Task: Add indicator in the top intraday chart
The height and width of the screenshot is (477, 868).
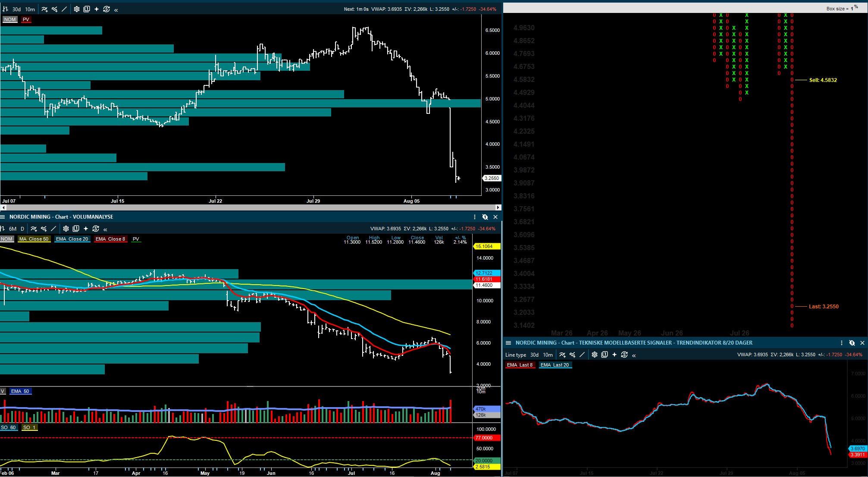Action: 44,9
